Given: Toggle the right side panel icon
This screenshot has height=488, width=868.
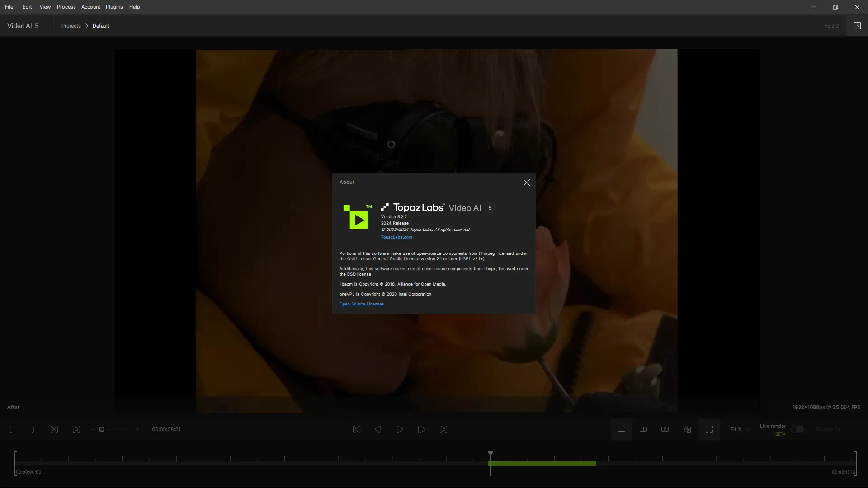Looking at the screenshot, I should click(857, 26).
